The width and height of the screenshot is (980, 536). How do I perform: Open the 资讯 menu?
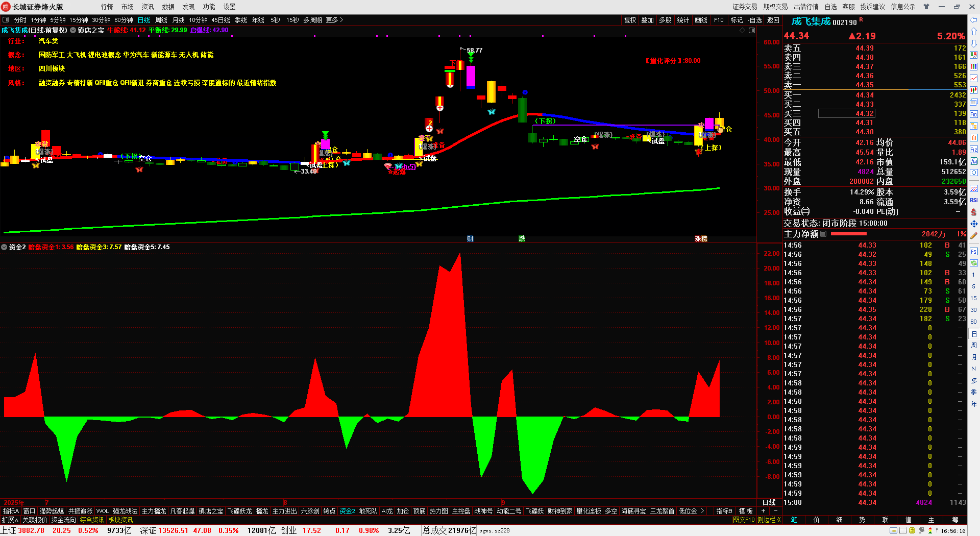pos(148,7)
